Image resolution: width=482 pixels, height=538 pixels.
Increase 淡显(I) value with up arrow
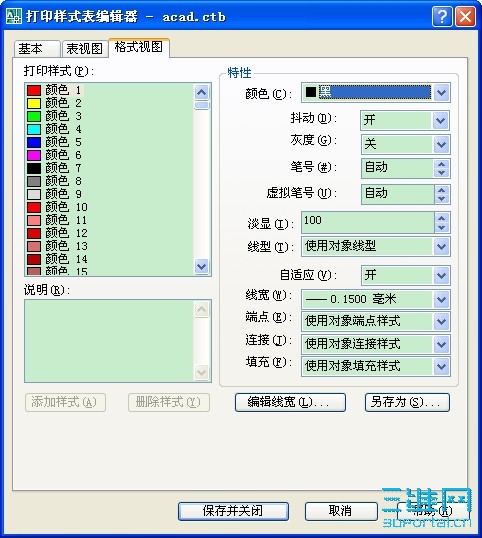click(442, 218)
